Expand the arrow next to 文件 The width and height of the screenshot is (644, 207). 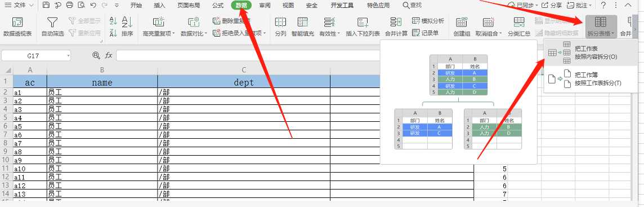(x=32, y=5)
